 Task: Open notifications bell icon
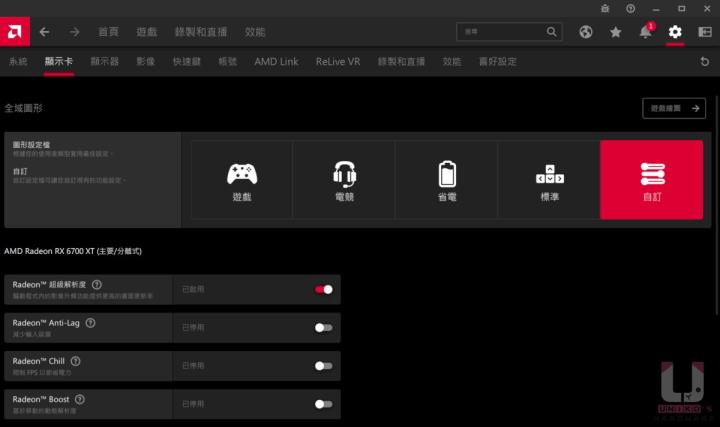click(646, 32)
